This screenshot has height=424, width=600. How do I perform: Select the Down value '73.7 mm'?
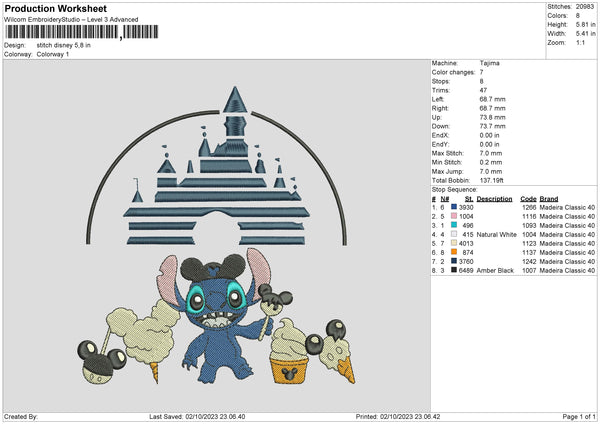point(492,126)
